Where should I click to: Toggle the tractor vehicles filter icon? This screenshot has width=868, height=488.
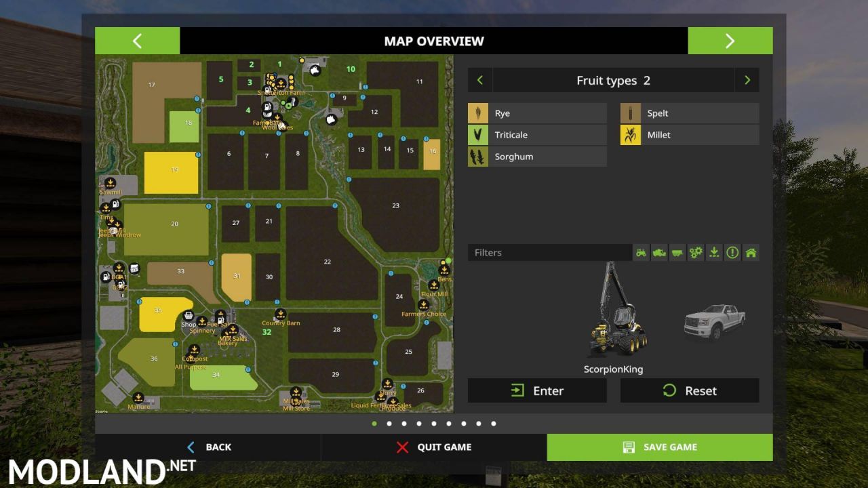click(641, 253)
